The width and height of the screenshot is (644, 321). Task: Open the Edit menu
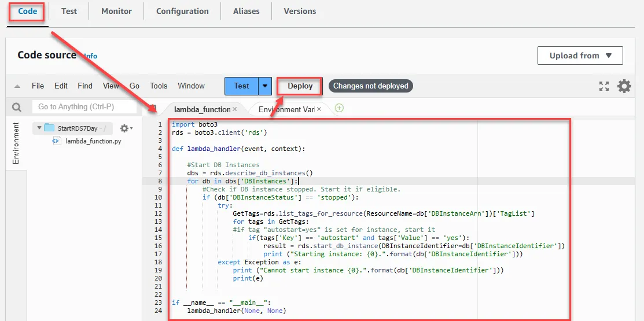coord(61,86)
